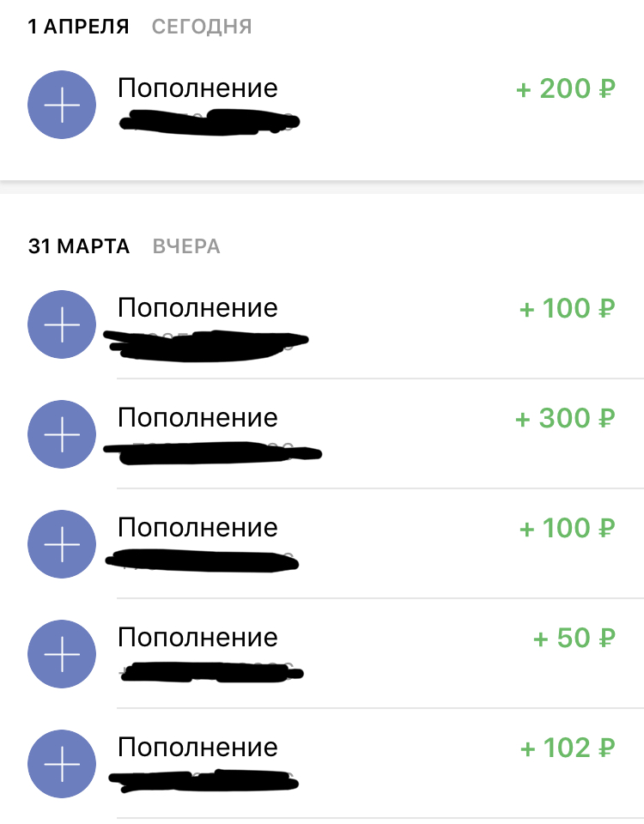
Task: Select the 31 МАРТА date header
Action: click(x=79, y=247)
